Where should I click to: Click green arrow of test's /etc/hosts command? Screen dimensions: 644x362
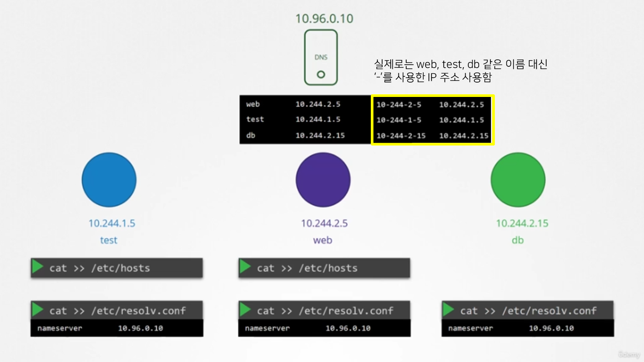(x=38, y=267)
